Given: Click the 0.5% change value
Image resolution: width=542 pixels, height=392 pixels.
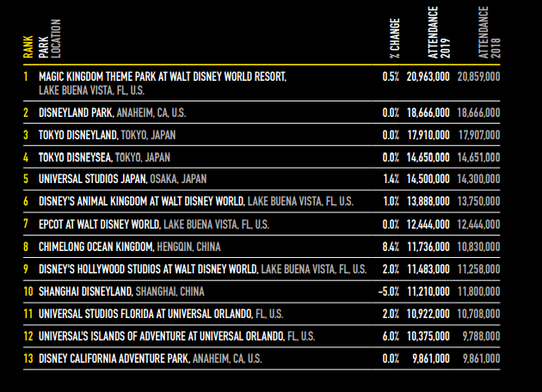Looking at the screenshot, I should coord(391,77).
